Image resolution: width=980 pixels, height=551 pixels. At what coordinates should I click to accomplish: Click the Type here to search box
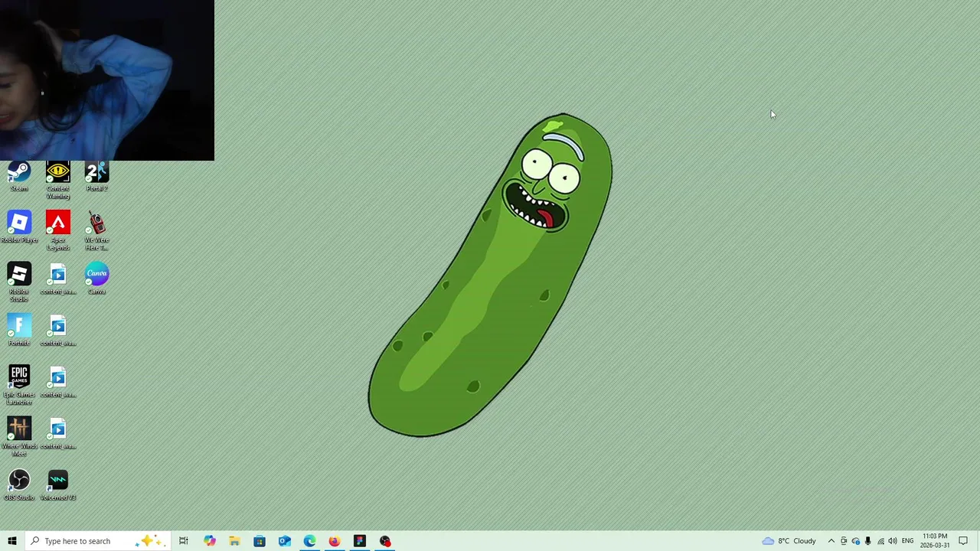(97, 541)
